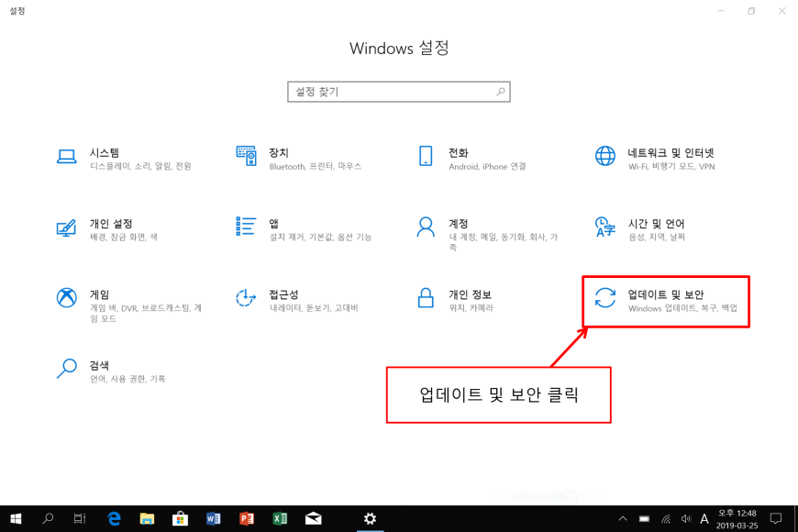This screenshot has height=532, width=798.
Task: Click the 'Windows 설정' page heading
Action: click(x=399, y=49)
